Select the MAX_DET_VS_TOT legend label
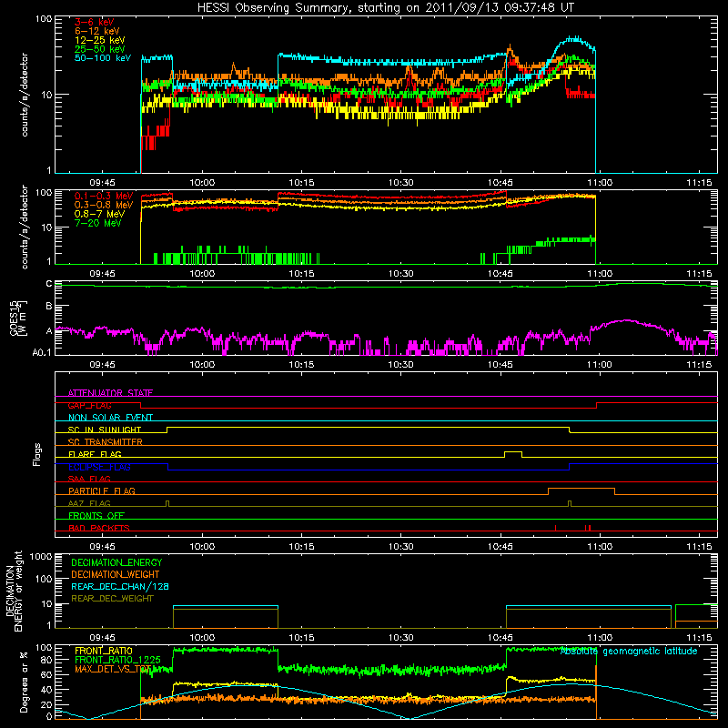 (x=113, y=669)
